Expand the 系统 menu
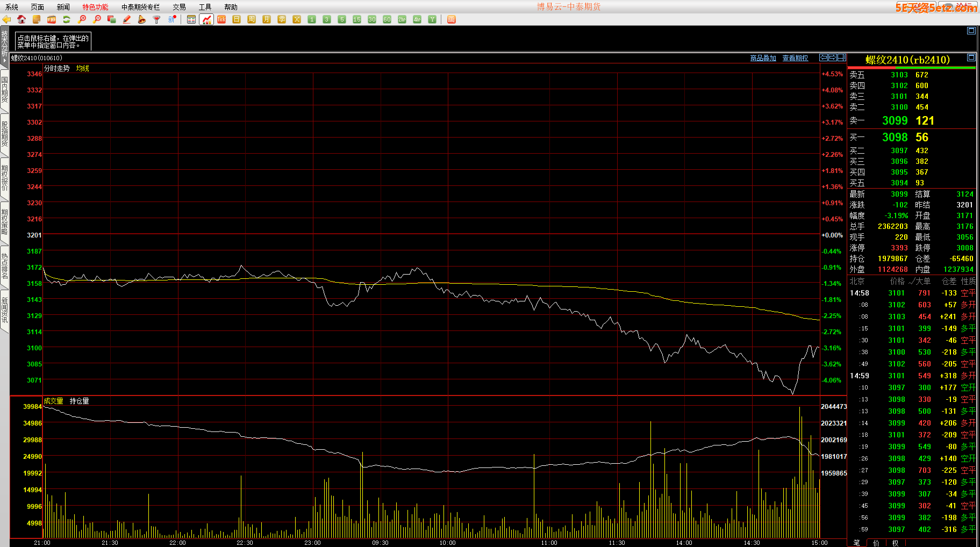Image resolution: width=980 pixels, height=547 pixels. (12, 7)
